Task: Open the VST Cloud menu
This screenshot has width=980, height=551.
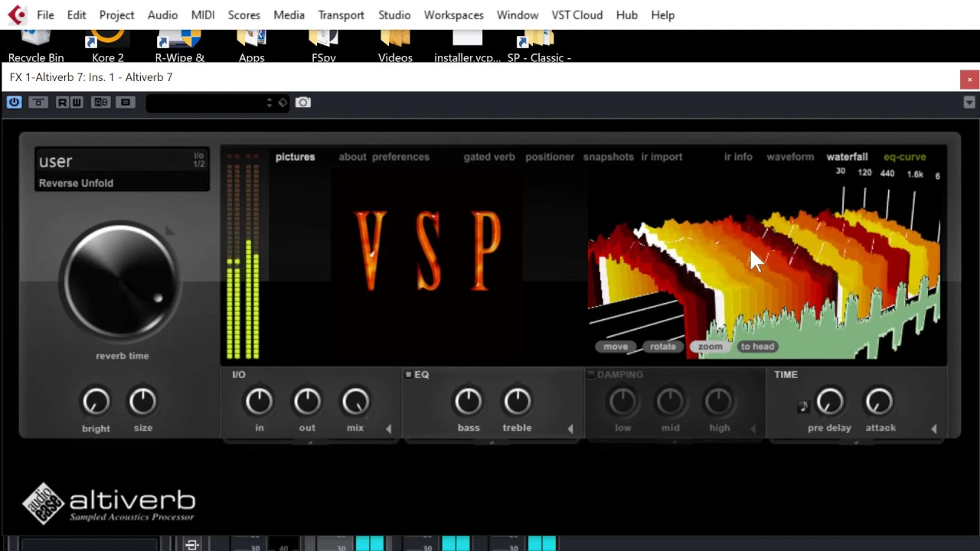Action: [x=577, y=15]
